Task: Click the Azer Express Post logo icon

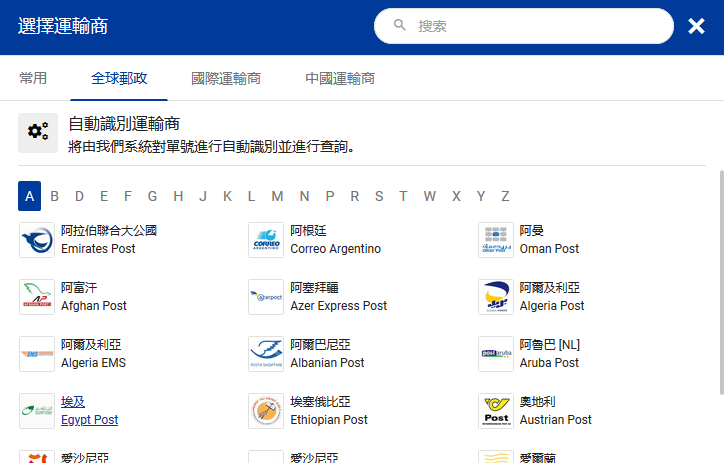Action: pos(266,297)
